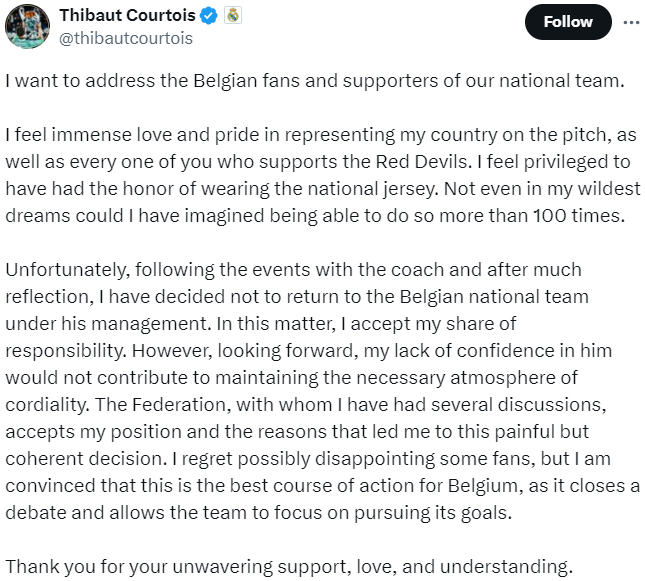This screenshot has height=581, width=645.
Task: Open the Thibaut Courtois display name
Action: click(x=127, y=16)
